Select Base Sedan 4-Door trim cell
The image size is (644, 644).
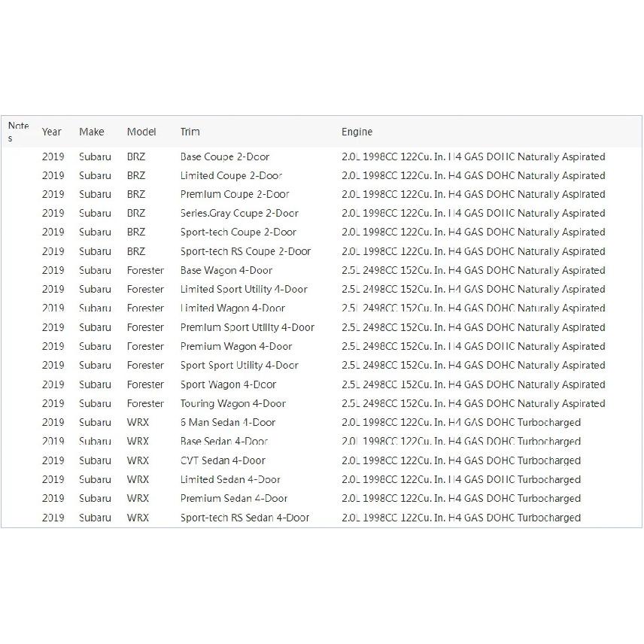coord(224,442)
